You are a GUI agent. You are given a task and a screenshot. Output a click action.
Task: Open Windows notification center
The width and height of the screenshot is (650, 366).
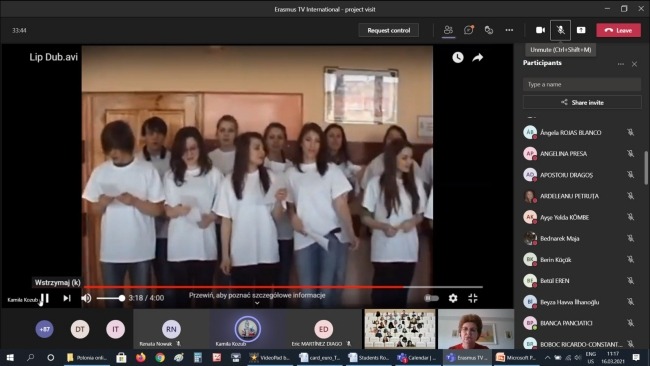[636, 357]
